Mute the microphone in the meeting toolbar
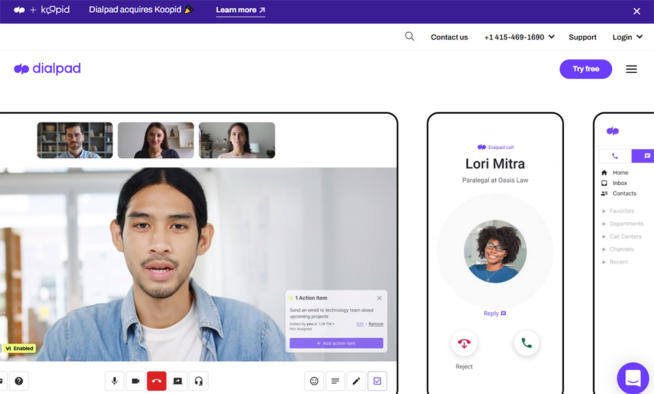The height and width of the screenshot is (394, 654). [x=114, y=381]
